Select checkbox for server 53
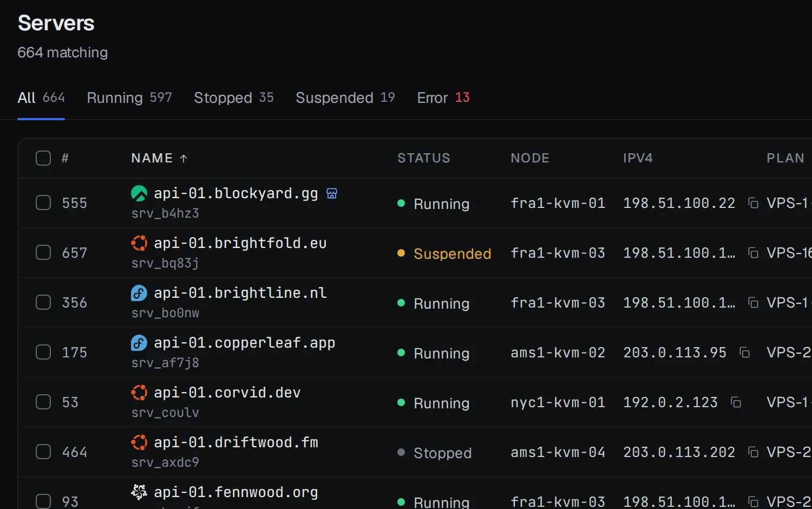812x509 pixels. [x=43, y=402]
